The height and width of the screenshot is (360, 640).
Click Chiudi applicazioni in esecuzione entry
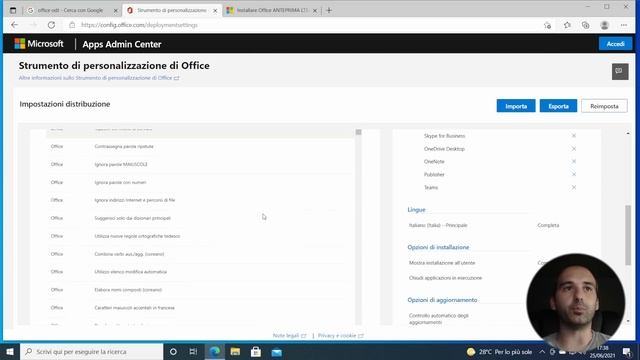click(x=445, y=278)
